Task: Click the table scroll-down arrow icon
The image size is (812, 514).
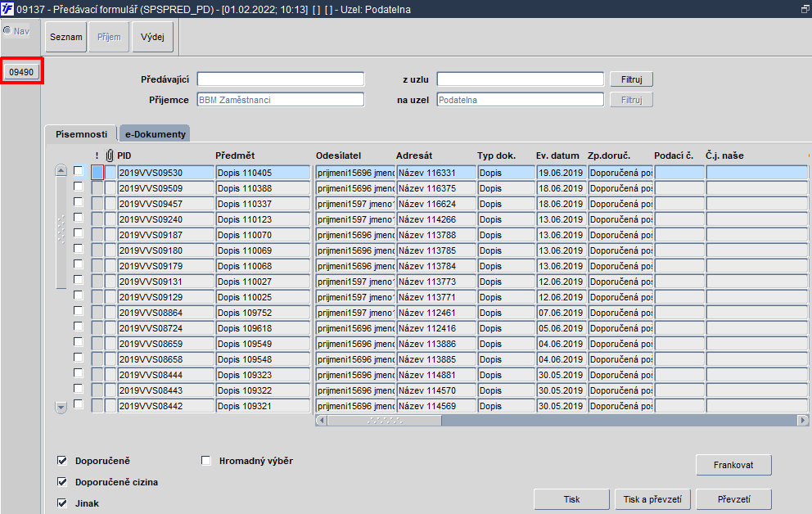Action: point(61,408)
